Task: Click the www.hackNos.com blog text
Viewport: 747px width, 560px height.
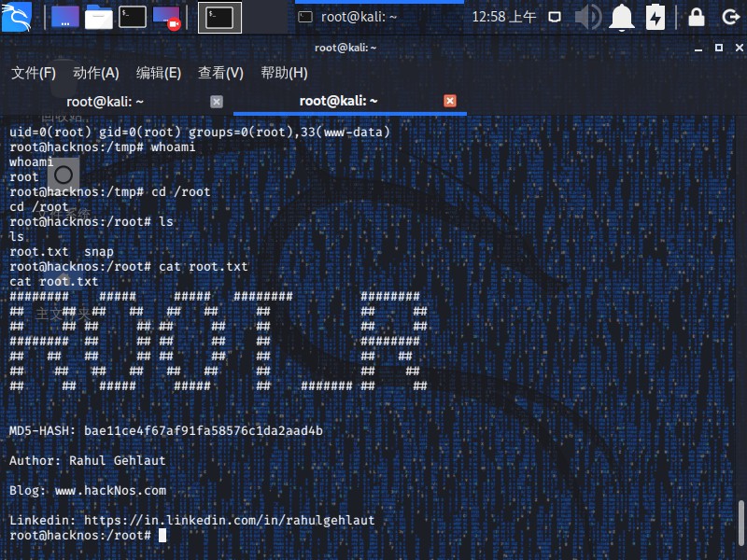Action: click(110, 491)
